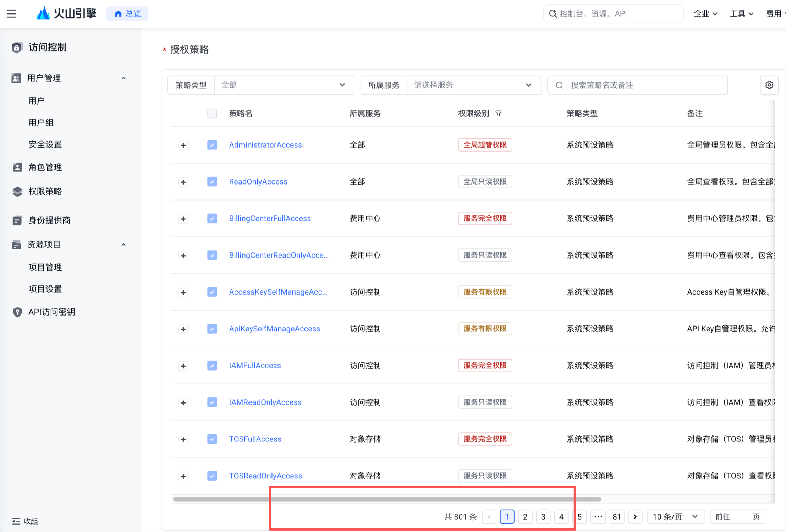This screenshot has height=532, width=786.
Task: Open the AdministratorAccess policy link
Action: click(265, 145)
